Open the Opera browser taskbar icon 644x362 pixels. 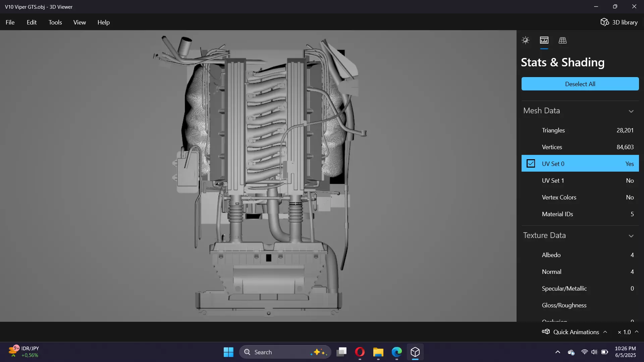click(360, 352)
